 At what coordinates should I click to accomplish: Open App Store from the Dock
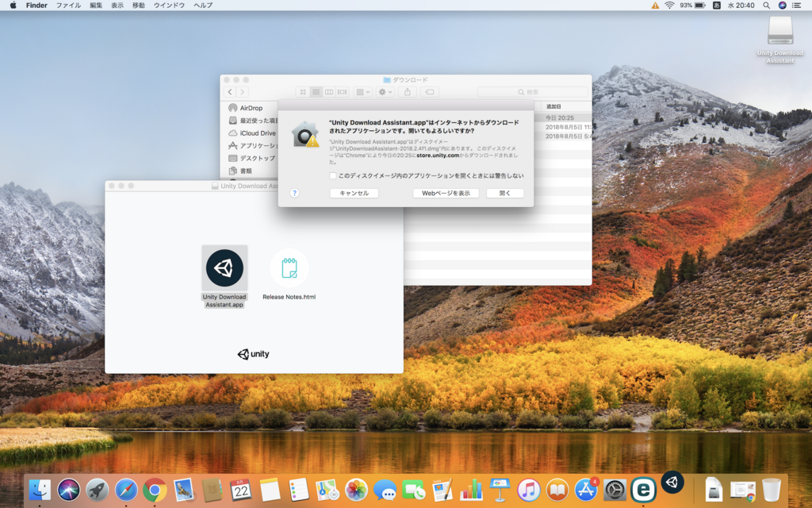[586, 490]
